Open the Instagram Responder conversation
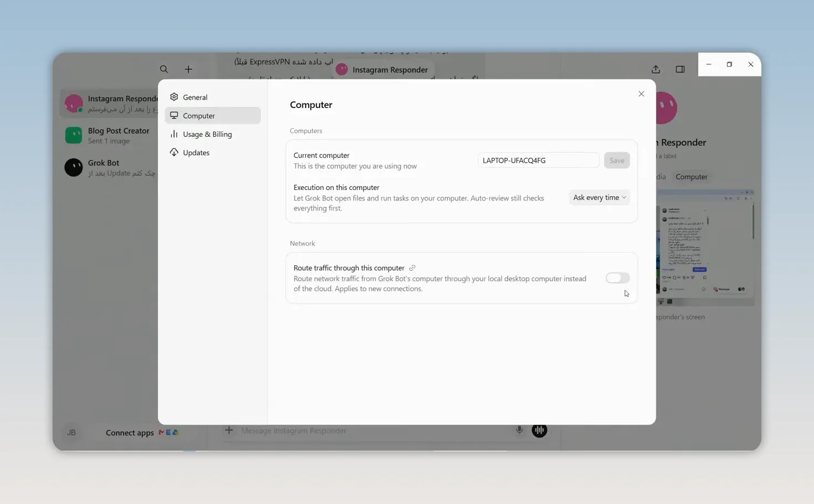 [109, 103]
